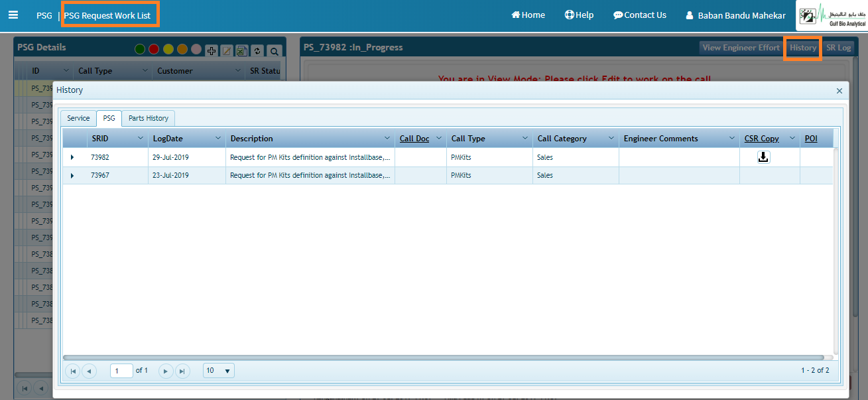Download the CSR copy for SRID 73982
The width and height of the screenshot is (868, 400).
point(764,157)
